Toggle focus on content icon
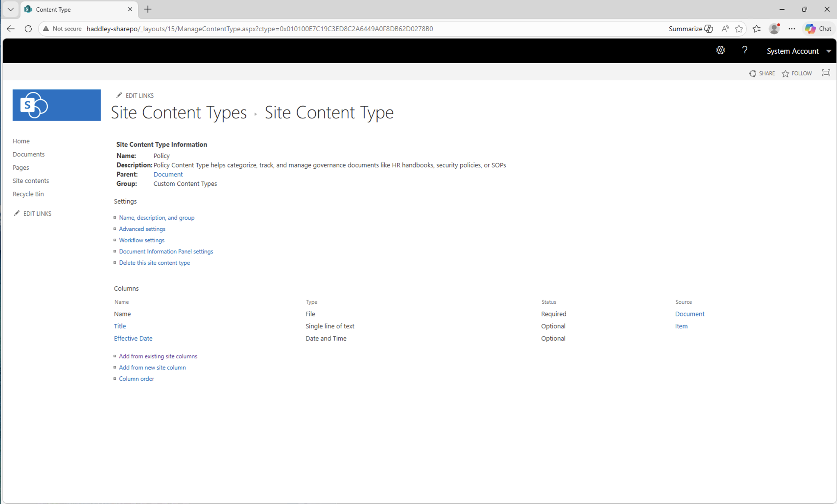Screen dimensions: 837x504 (826, 73)
